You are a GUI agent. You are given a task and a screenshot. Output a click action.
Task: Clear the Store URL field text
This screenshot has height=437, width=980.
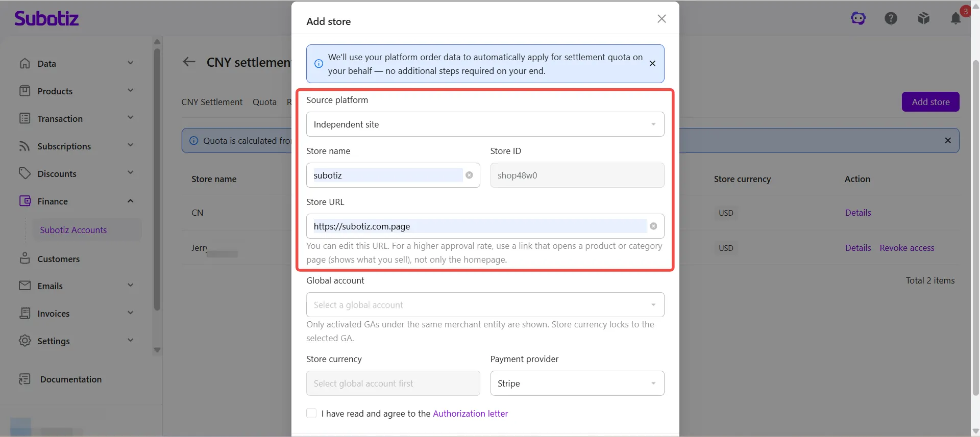pyautogui.click(x=653, y=226)
